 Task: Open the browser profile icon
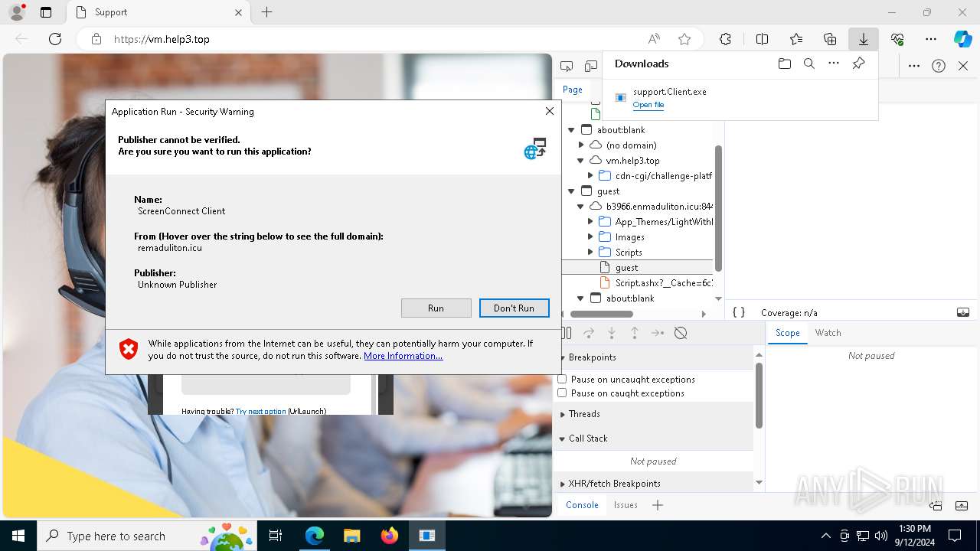click(x=16, y=12)
